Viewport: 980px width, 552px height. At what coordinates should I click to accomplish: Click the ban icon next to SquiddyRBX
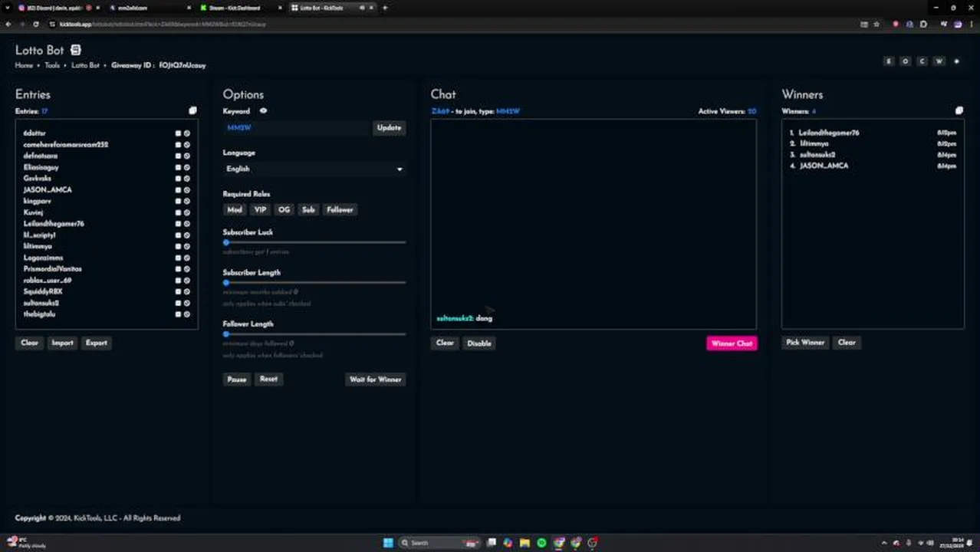(186, 291)
